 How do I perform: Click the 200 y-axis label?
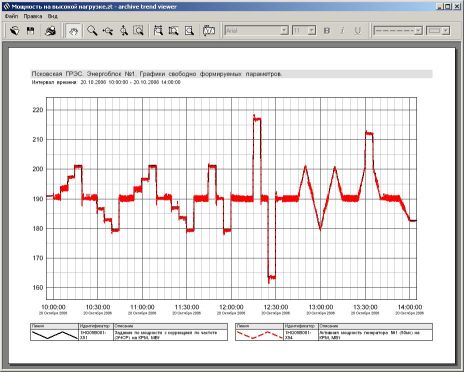click(x=38, y=169)
